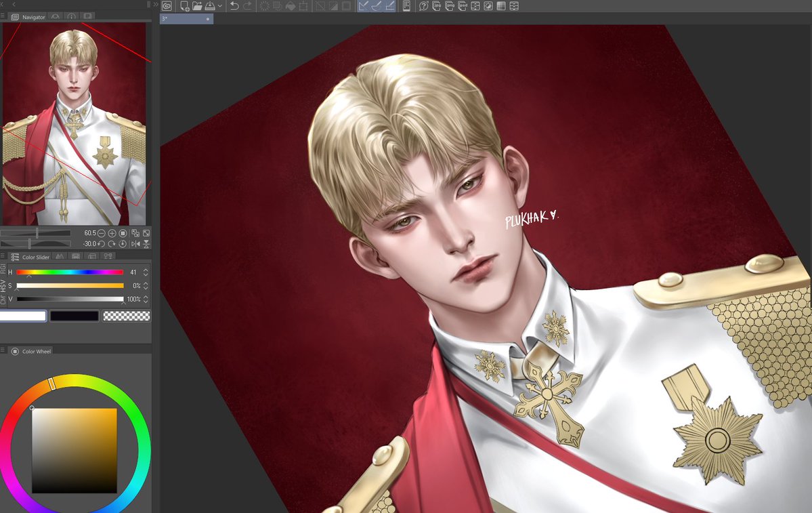Undo the last action
812x513 pixels.
[234, 6]
